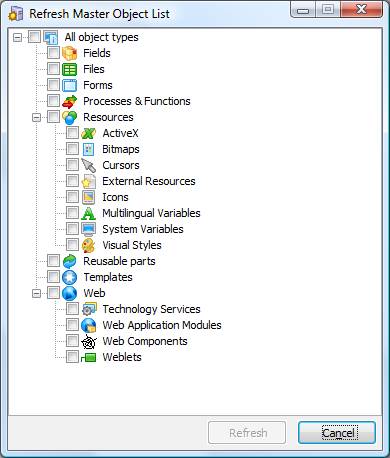390x458 pixels.
Task: Select the green Files table icon
Action: (70, 69)
